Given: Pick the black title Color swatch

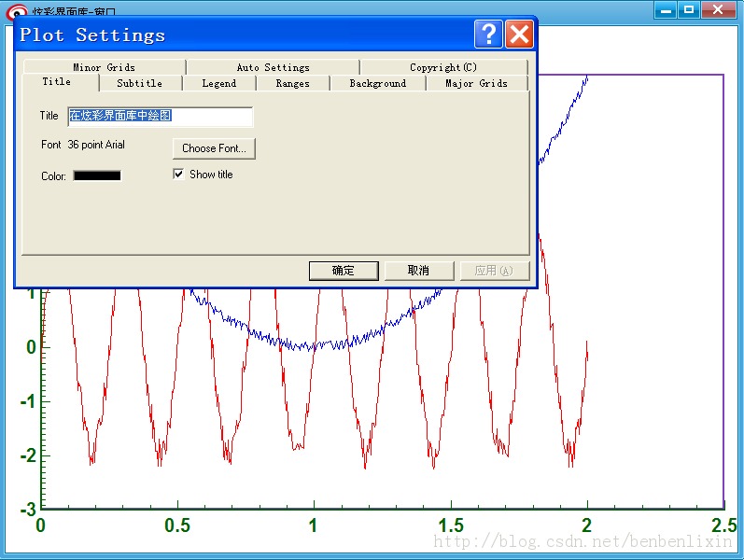Looking at the screenshot, I should tap(97, 175).
